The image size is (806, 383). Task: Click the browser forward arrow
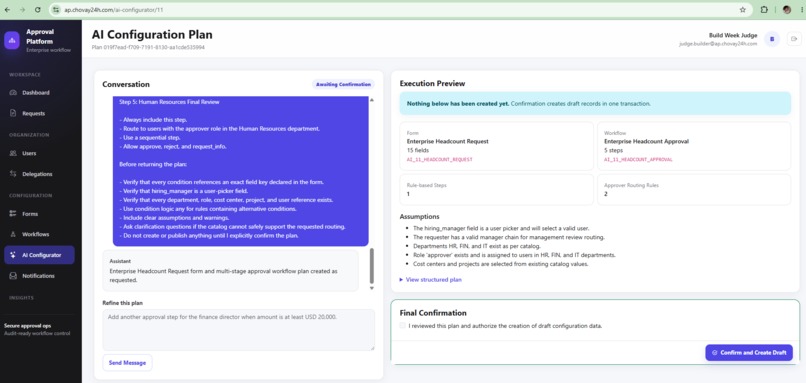coord(22,9)
